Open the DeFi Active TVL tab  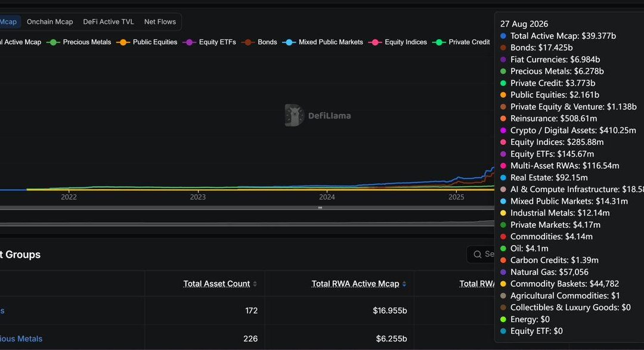(x=109, y=22)
